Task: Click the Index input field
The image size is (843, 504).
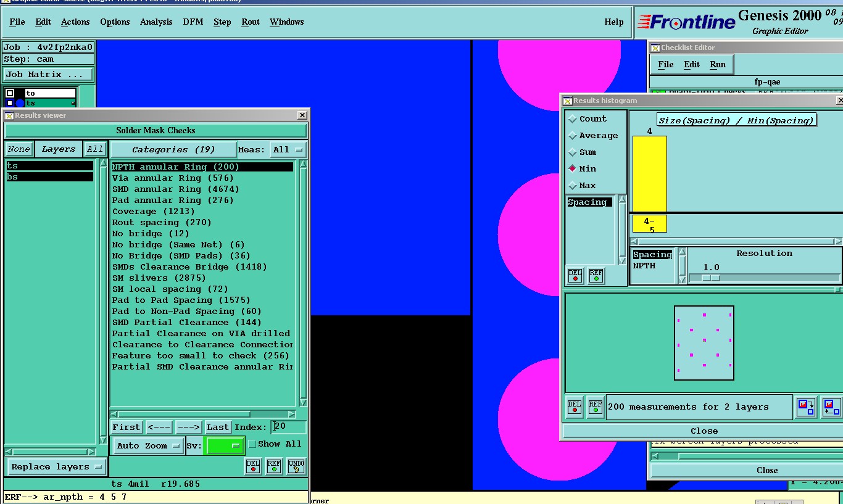Action: click(x=289, y=427)
